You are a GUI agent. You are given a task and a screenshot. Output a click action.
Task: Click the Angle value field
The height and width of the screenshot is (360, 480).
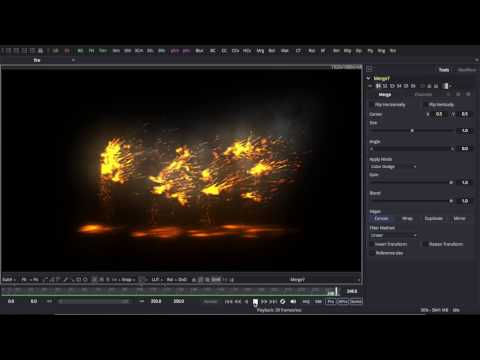464,148
